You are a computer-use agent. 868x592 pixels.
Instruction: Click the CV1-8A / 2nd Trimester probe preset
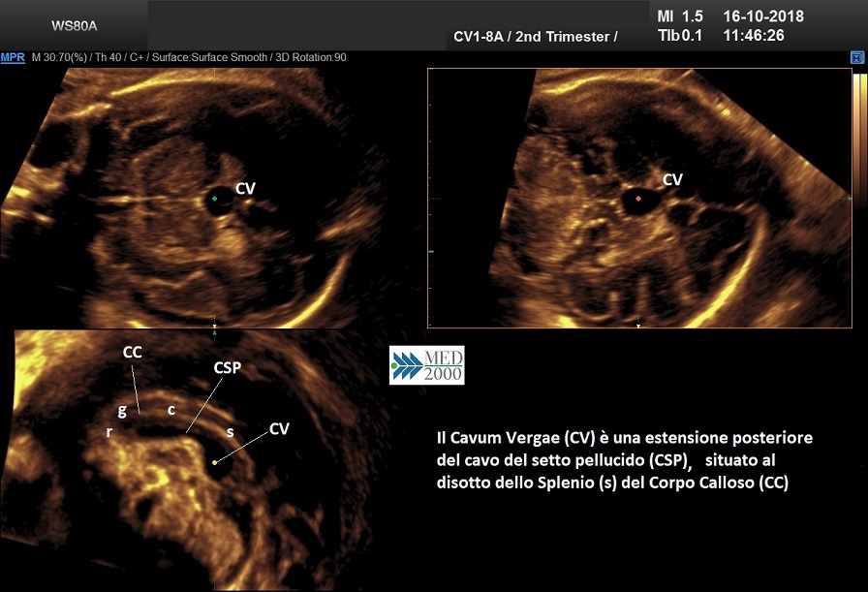[x=535, y=37]
